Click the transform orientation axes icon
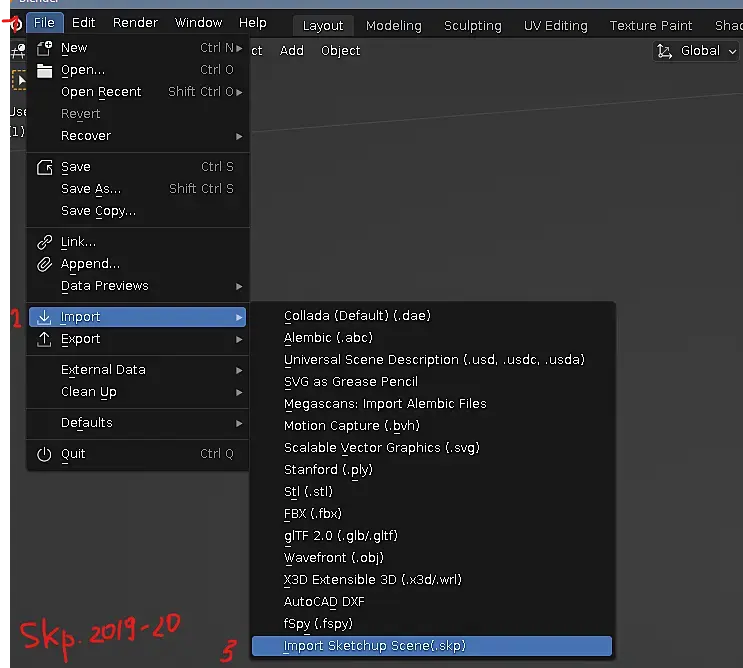Image resolution: width=743 pixels, height=668 pixels. click(x=664, y=51)
